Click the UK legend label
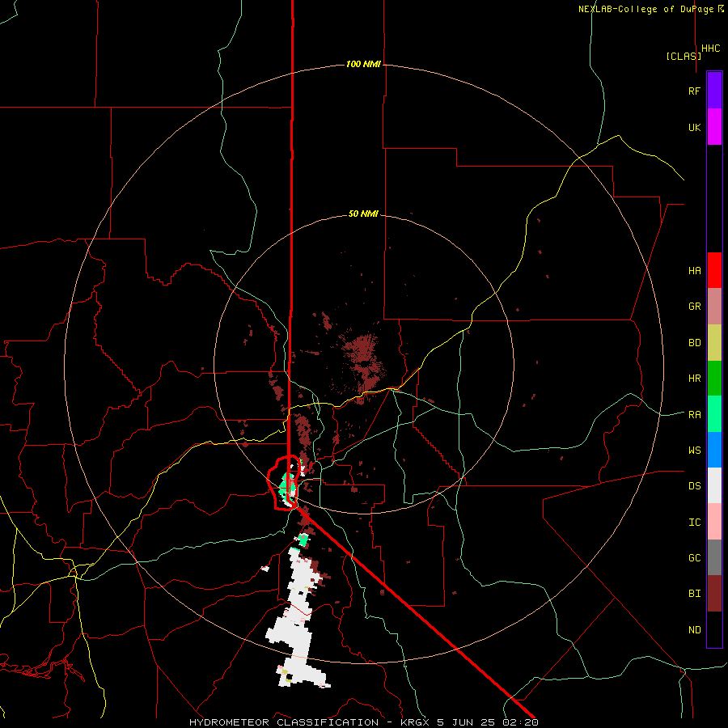 694,127
